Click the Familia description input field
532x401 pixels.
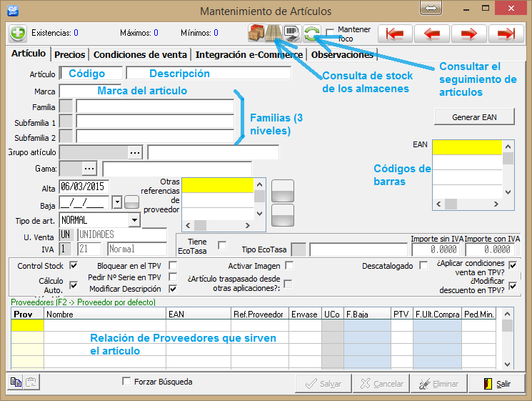155,107
